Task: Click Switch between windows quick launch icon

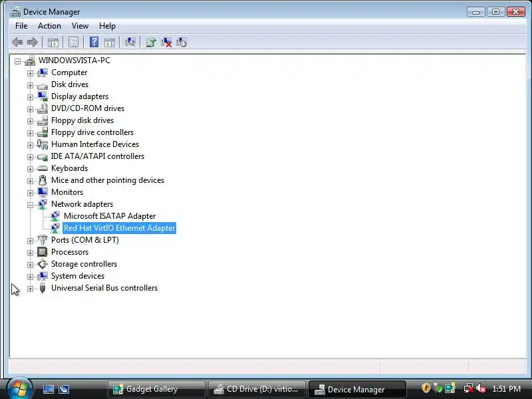Action: pos(64,389)
